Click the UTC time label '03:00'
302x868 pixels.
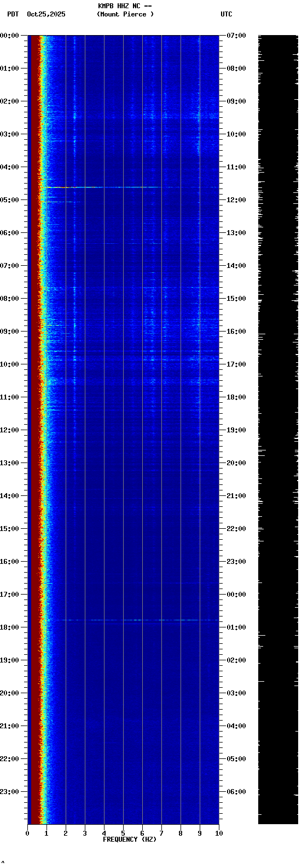[236, 693]
